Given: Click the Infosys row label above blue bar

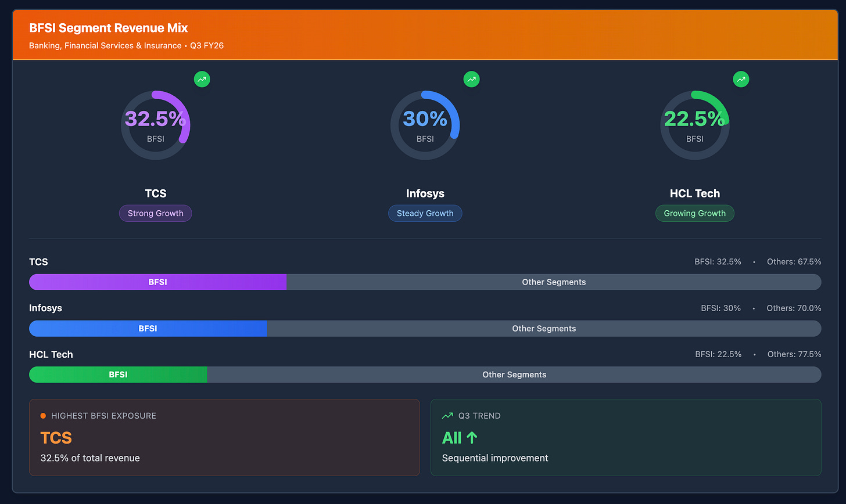Looking at the screenshot, I should pyautogui.click(x=45, y=308).
